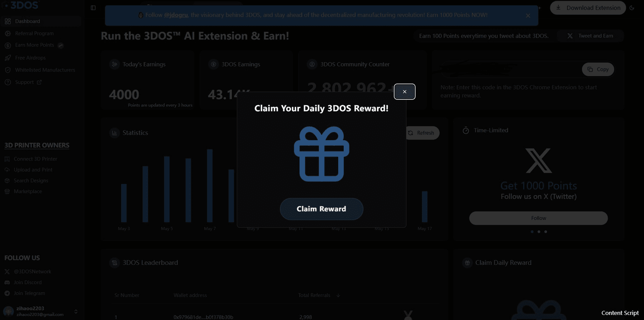Screen dimensions: 644x320
Task: Click the May 17 bar in Statistics
Action: click(x=425, y=207)
